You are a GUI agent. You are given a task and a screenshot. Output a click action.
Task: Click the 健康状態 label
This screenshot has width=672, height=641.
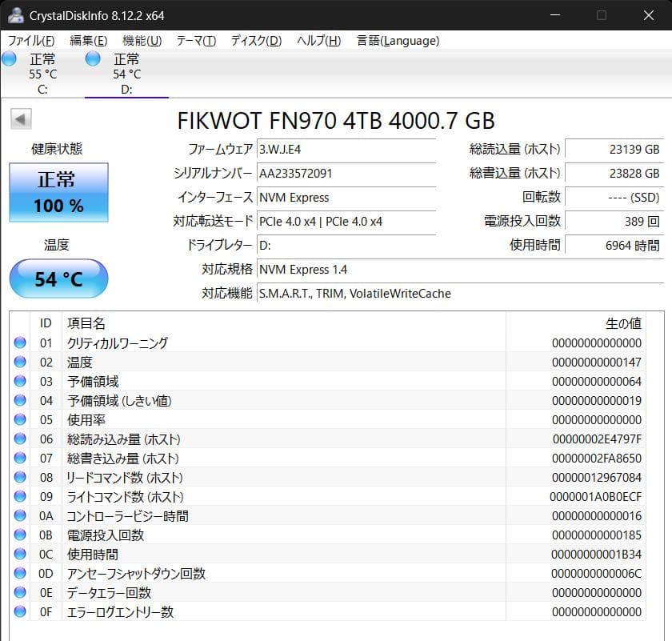(x=57, y=149)
